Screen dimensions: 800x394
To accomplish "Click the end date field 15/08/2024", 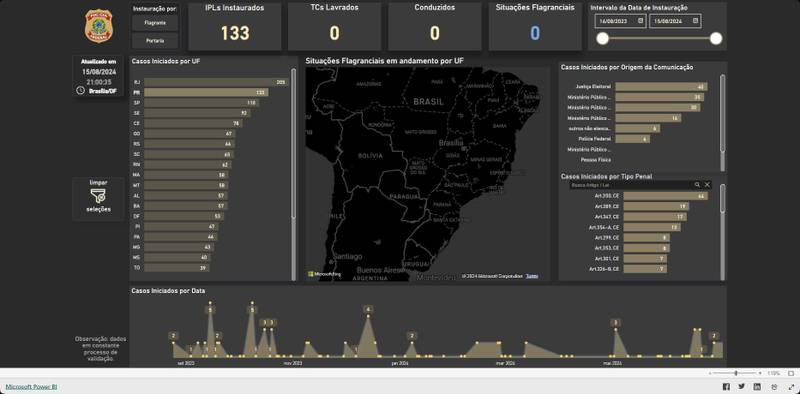I will point(675,21).
